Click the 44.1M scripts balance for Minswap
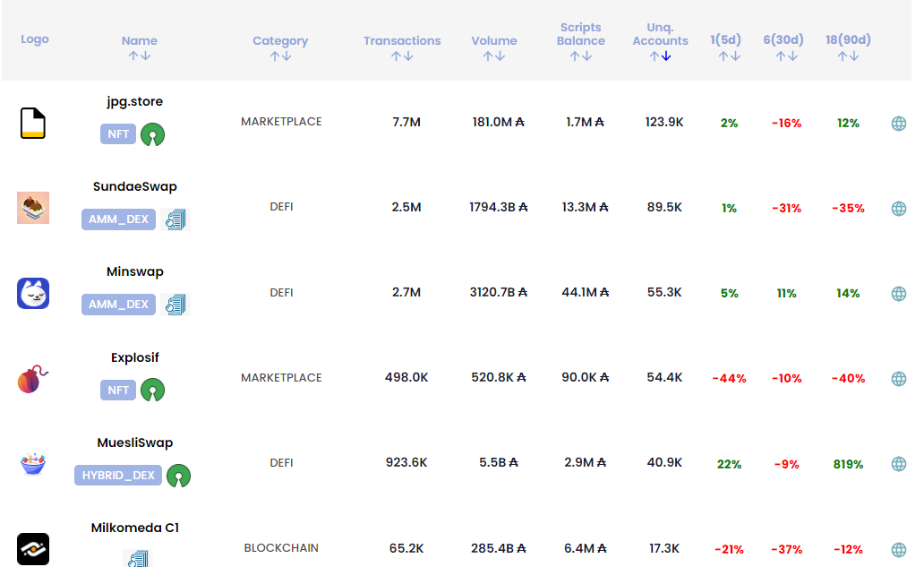The height and width of the screenshot is (567, 924). click(x=586, y=292)
